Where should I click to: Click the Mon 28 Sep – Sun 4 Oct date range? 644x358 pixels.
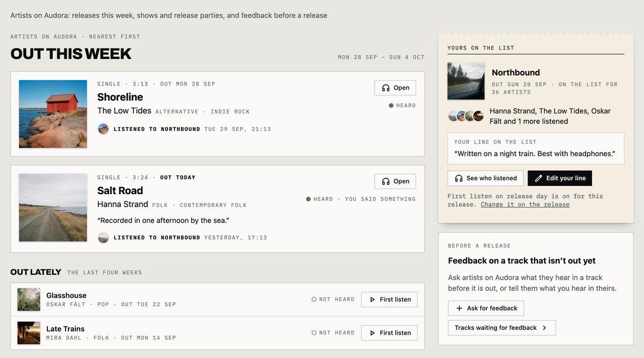381,57
